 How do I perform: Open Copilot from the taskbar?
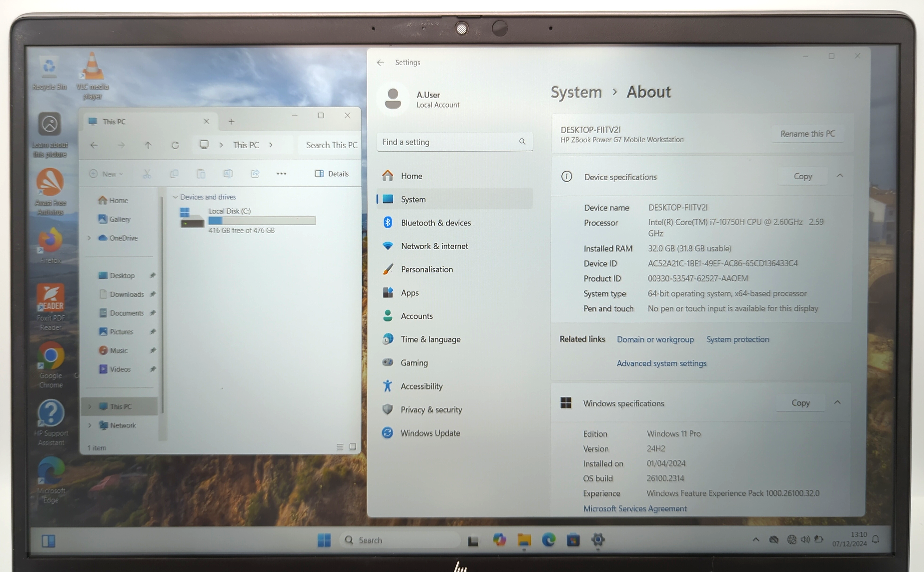(499, 539)
